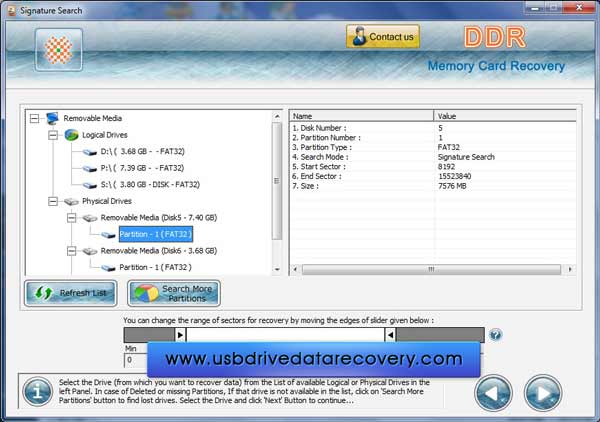
Task: Collapse the Removable Media root node
Action: tap(34, 118)
